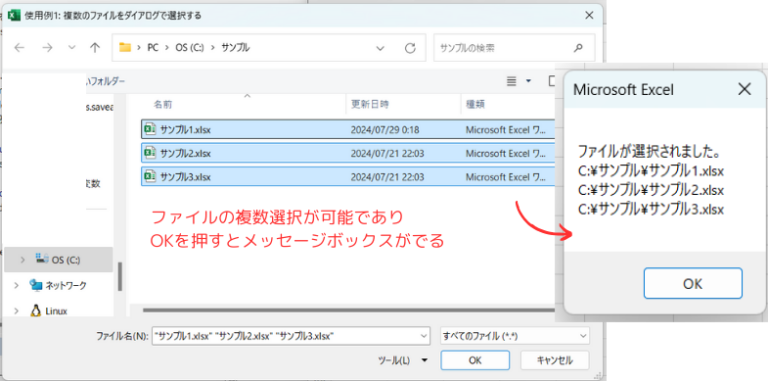This screenshot has height=381, width=768.
Task: Expand the ネットワーク tree node
Action: tap(16, 285)
